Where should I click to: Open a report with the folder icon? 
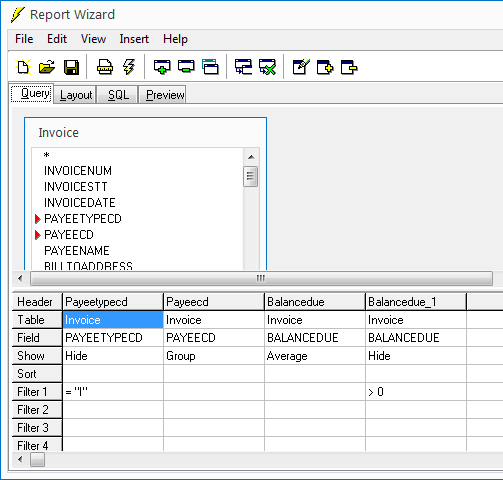[47, 67]
